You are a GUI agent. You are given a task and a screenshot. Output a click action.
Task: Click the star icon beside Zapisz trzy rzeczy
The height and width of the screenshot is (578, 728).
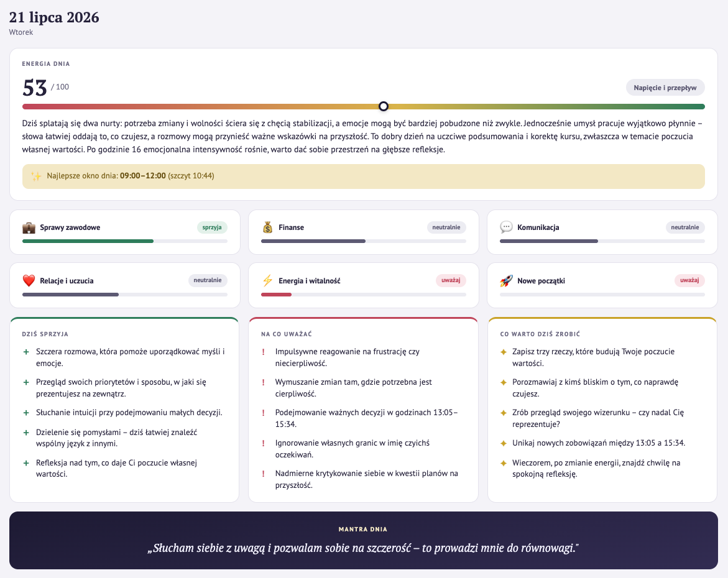[504, 352]
